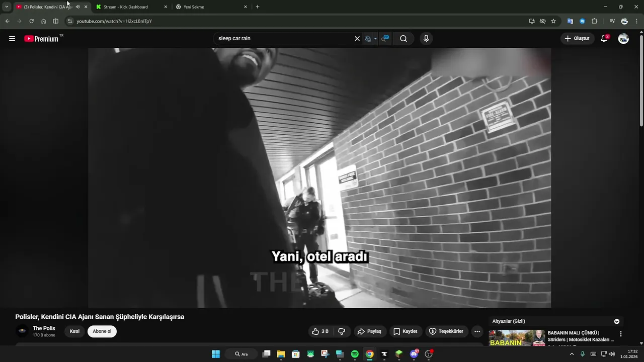Image resolution: width=644 pixels, height=362 pixels.
Task: Expand dropdown arrow beside translate icon
Action: tap(375, 39)
